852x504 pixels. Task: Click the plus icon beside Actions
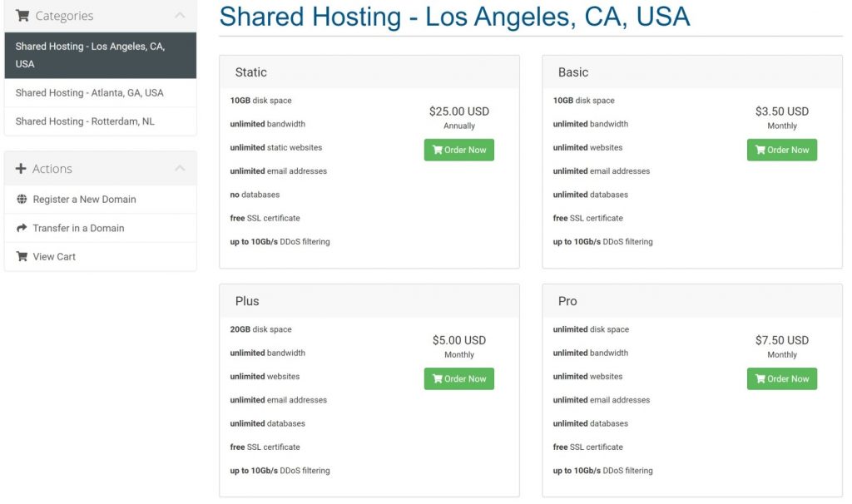[21, 169]
